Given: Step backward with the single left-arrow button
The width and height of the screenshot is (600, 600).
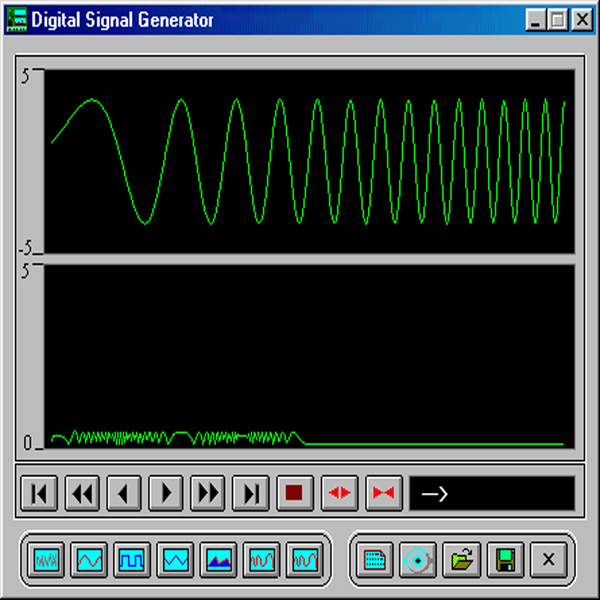Looking at the screenshot, I should 124,493.
